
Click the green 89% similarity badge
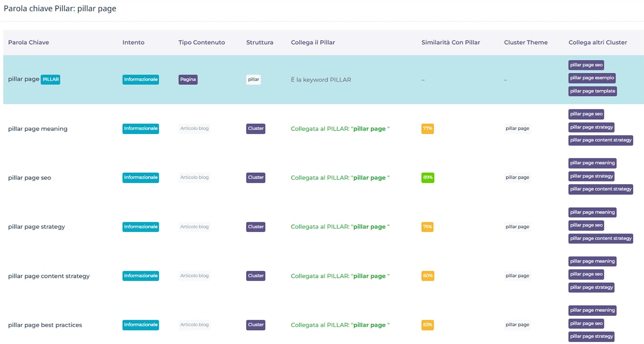click(428, 178)
